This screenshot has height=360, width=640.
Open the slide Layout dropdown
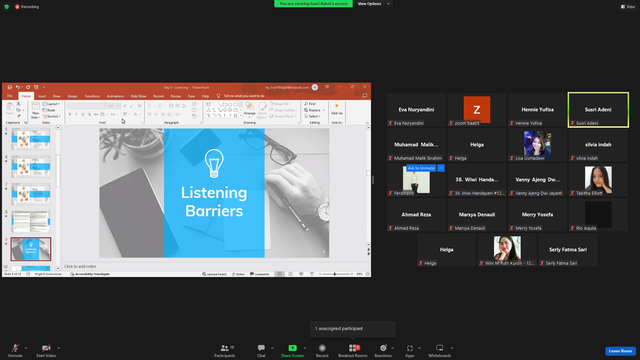pos(51,104)
